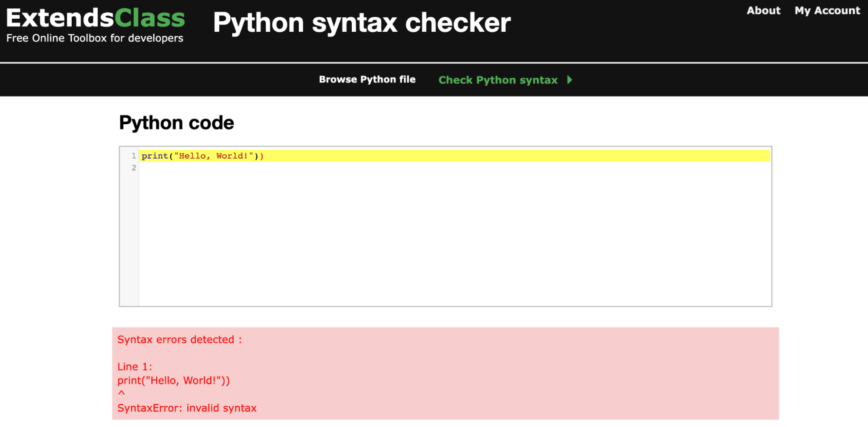This screenshot has width=868, height=427.
Task: Click the caret error pointer symbol
Action: [121, 393]
